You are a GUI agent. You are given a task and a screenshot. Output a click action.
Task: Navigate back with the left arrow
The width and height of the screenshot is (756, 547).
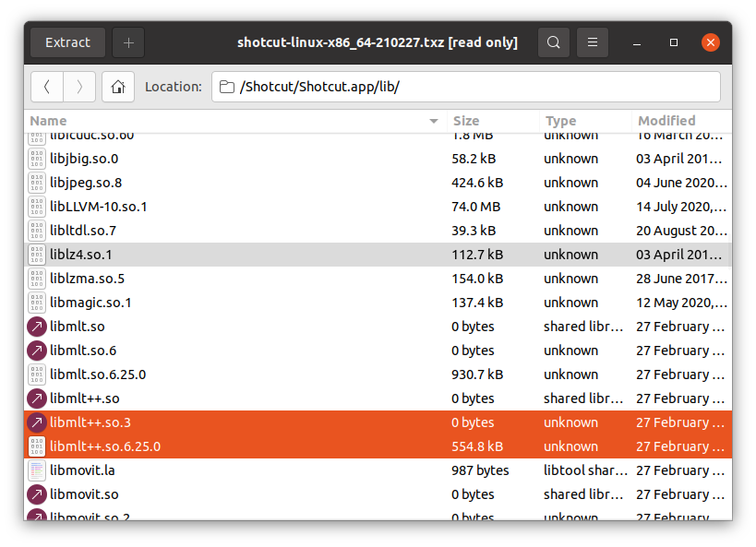47,86
